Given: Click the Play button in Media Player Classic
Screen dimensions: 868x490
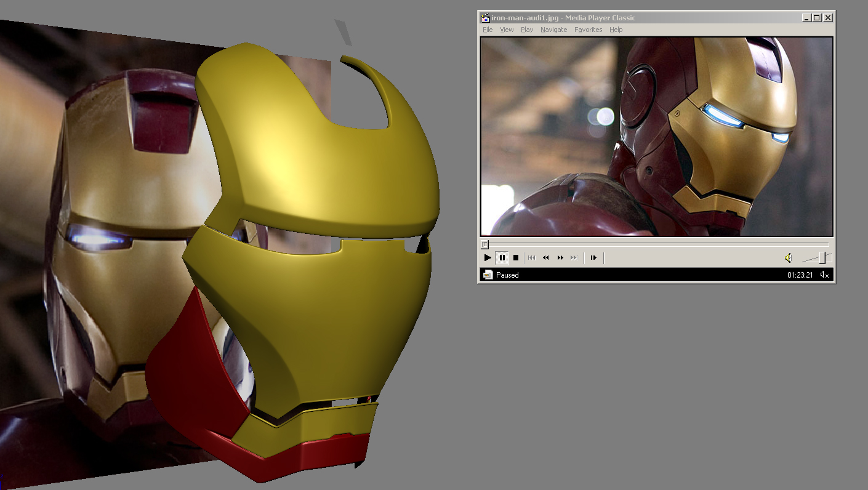Looking at the screenshot, I should pos(488,257).
